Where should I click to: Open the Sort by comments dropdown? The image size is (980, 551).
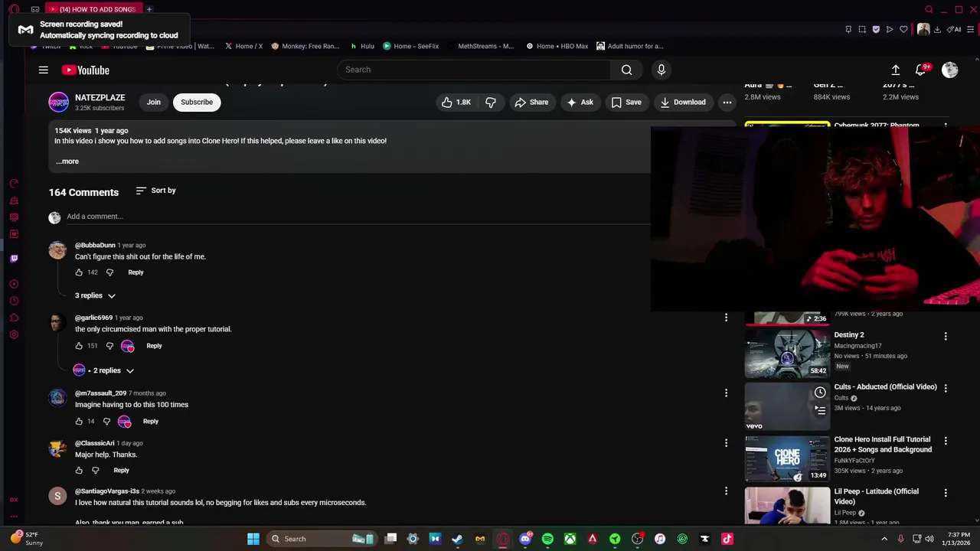[156, 191]
